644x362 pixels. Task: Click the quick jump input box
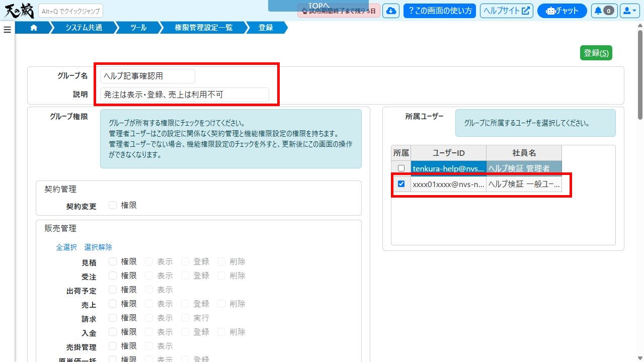(70, 11)
